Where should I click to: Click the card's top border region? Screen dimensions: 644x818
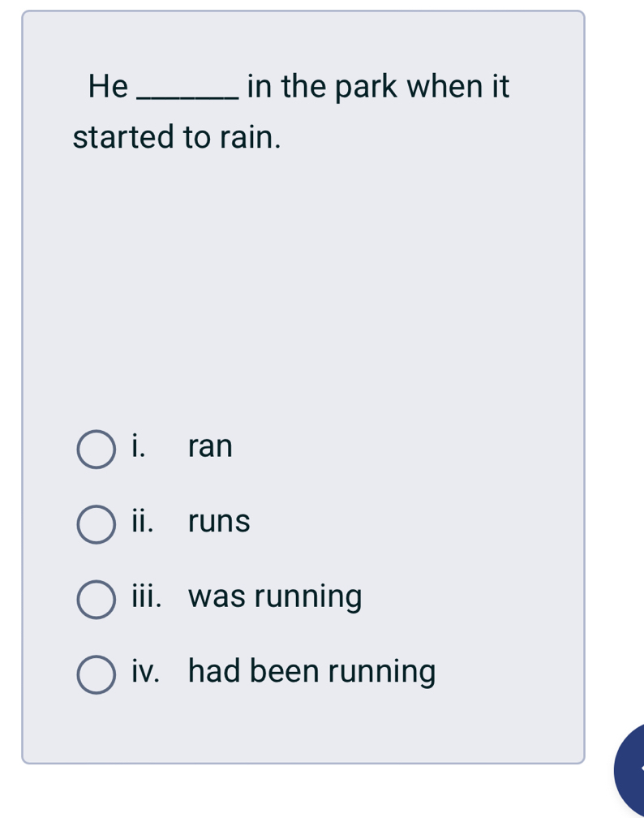(304, 11)
